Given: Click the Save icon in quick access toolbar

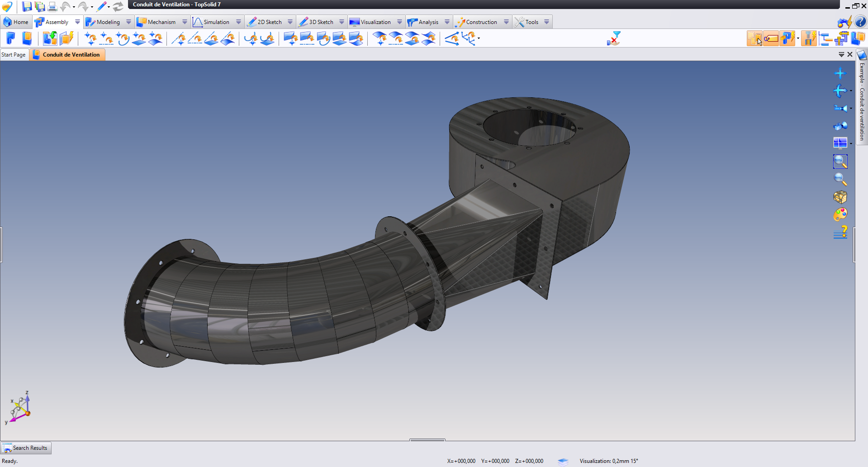Looking at the screenshot, I should 27,6.
